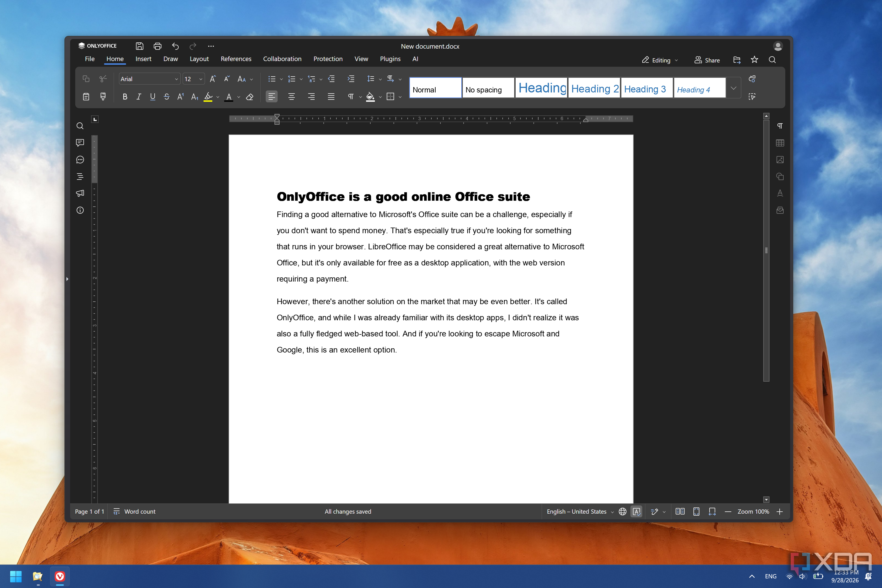The height and width of the screenshot is (588, 882).
Task: Open the left sidebar Search panel
Action: pos(80,126)
